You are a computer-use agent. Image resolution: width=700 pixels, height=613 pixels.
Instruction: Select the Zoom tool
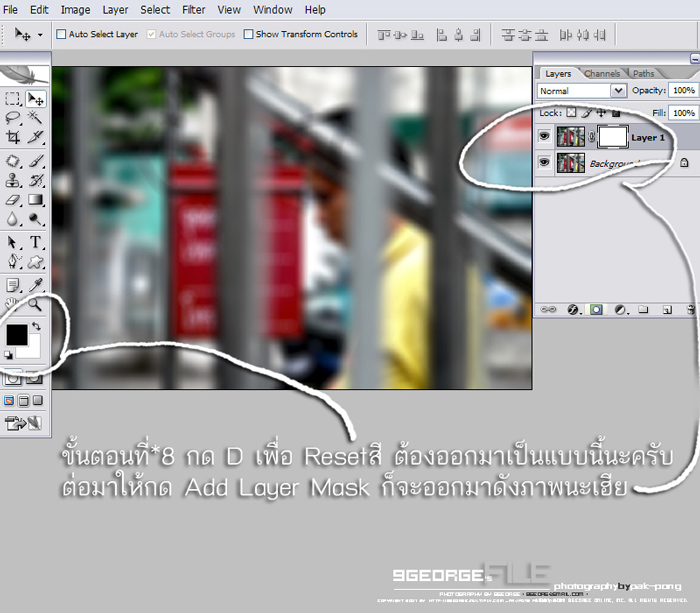point(35,304)
